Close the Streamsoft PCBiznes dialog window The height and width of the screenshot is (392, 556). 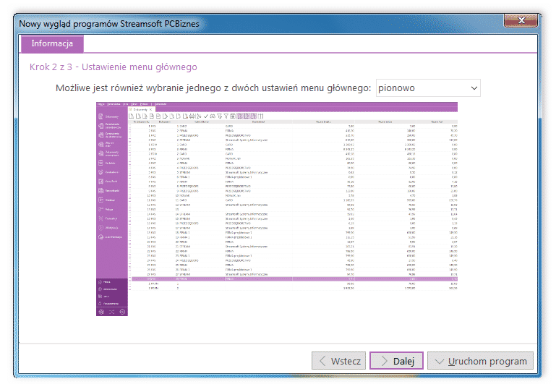tap(521, 20)
